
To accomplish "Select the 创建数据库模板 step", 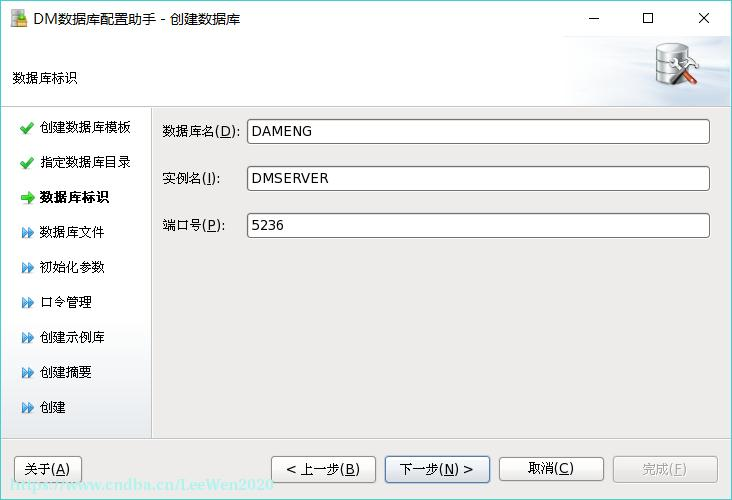I will [85, 127].
